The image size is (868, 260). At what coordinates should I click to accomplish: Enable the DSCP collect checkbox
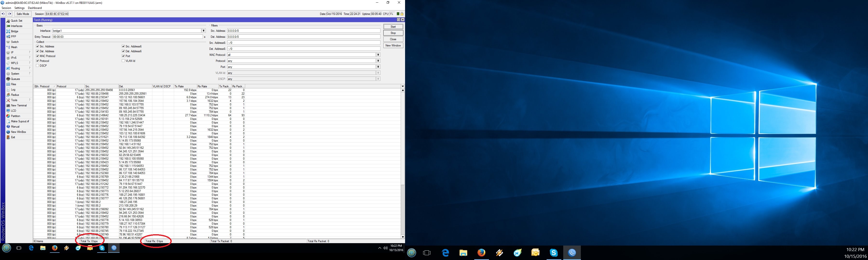pos(37,65)
